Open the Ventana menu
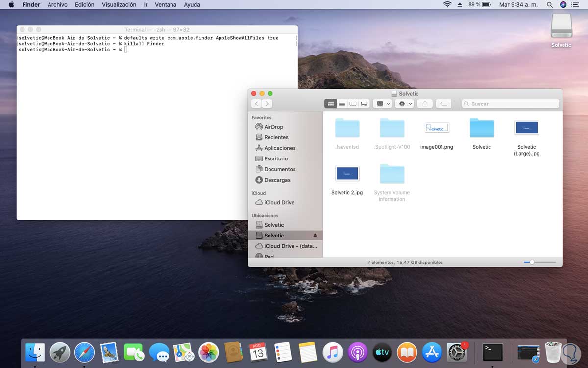This screenshot has height=368, width=588. tap(165, 4)
